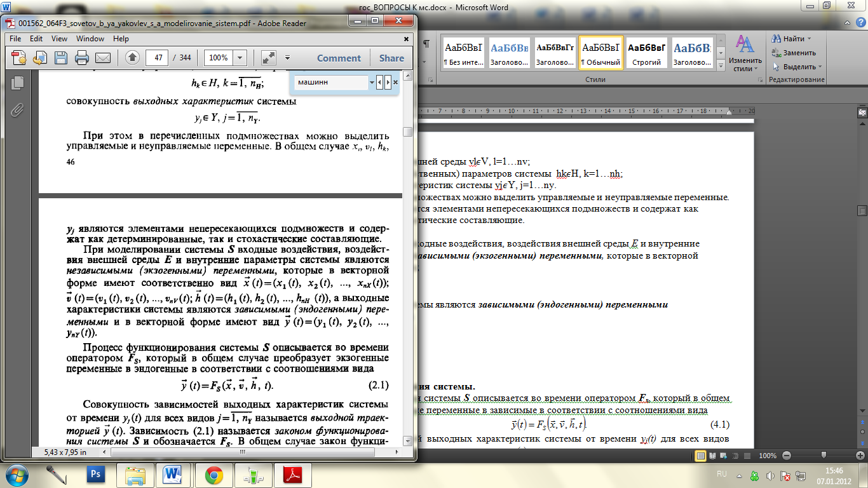Open the zoom level dropdown arrow in Adobe Reader
This screenshot has height=488, width=868.
(240, 58)
